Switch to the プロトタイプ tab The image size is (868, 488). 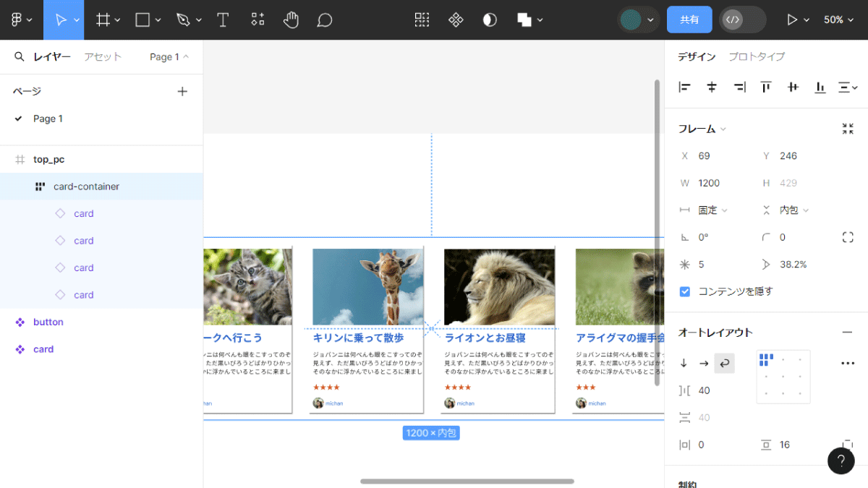pos(757,56)
